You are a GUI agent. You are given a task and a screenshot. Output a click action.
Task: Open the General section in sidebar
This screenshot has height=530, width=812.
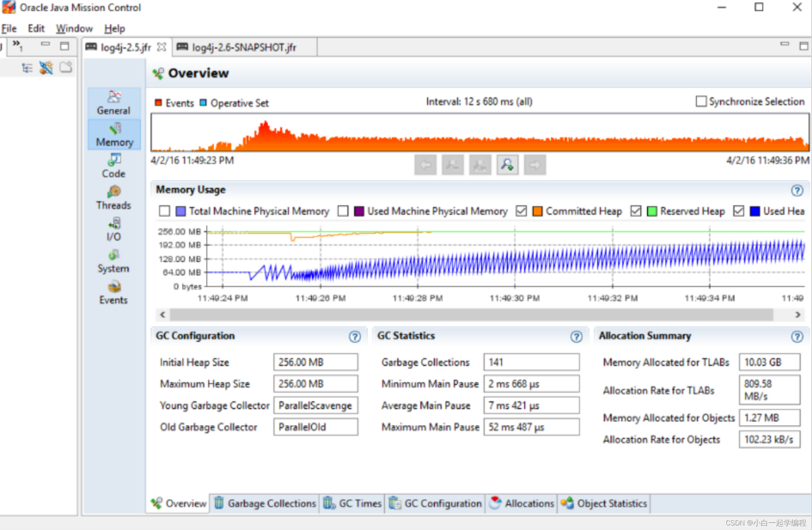coord(113,103)
